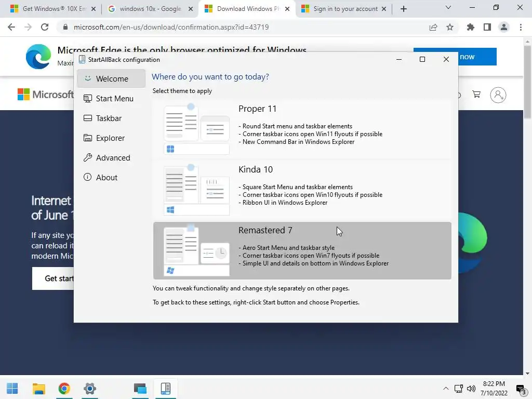Reload the Chrome page
The image size is (532, 399).
coord(45,27)
